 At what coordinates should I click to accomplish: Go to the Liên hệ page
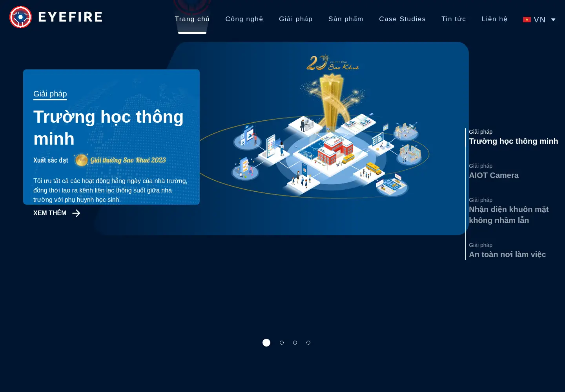(494, 19)
